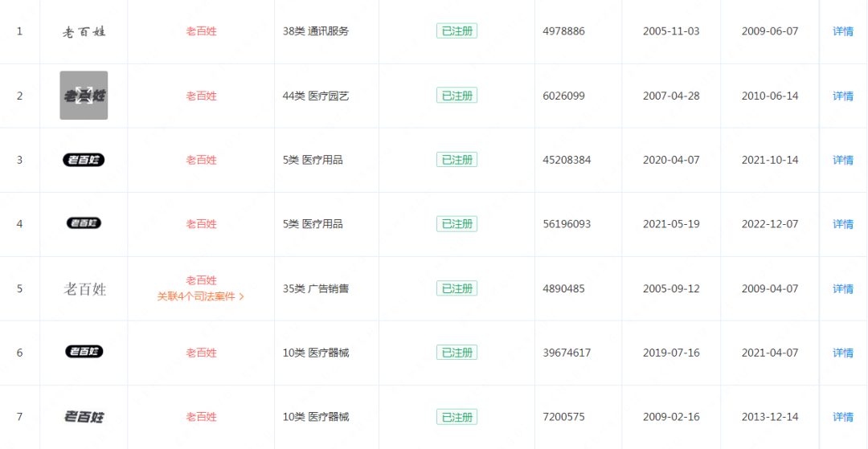Click the 老百姓 name for registration 7200575
Viewport: 868px width, 449px height.
(201, 416)
